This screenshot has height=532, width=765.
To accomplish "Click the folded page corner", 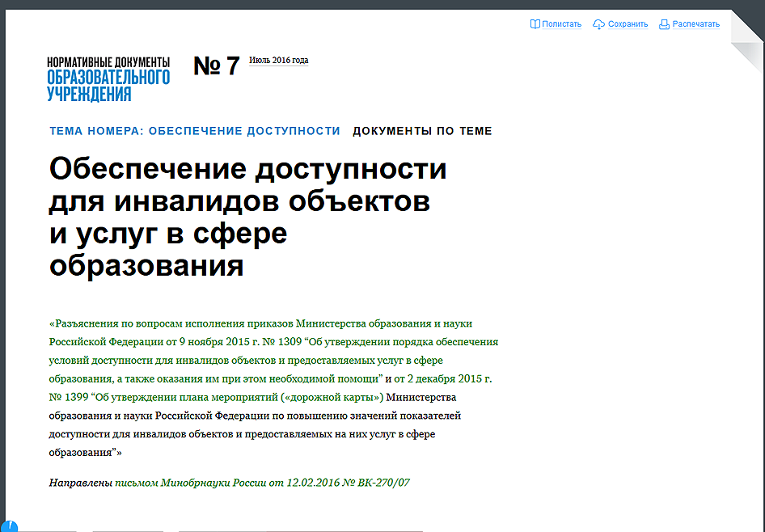I will tap(747, 41).
